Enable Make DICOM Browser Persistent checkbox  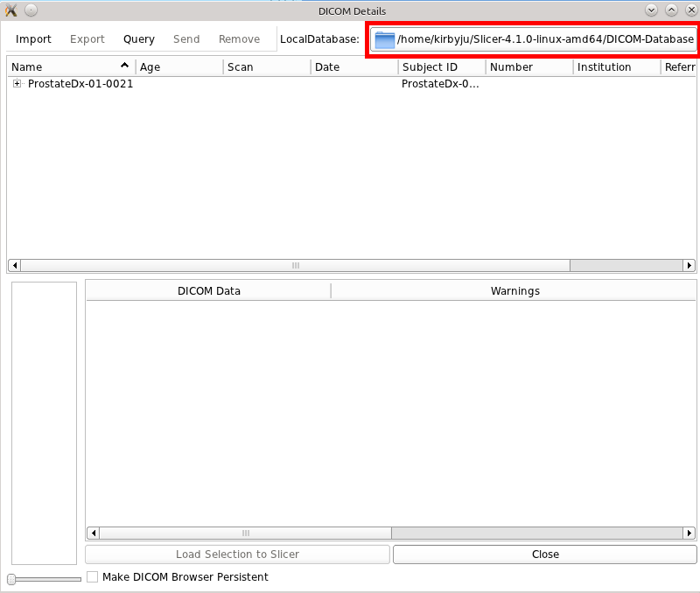click(x=93, y=577)
